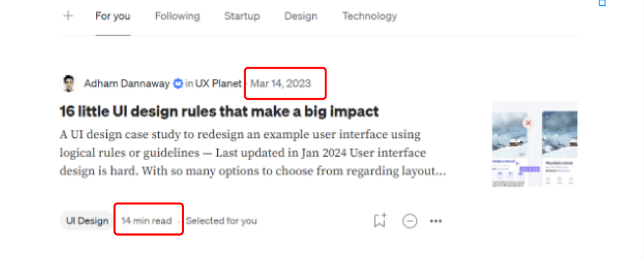The width and height of the screenshot is (644, 259).
Task: Click the article description excerpt text
Action: pyautogui.click(x=252, y=153)
